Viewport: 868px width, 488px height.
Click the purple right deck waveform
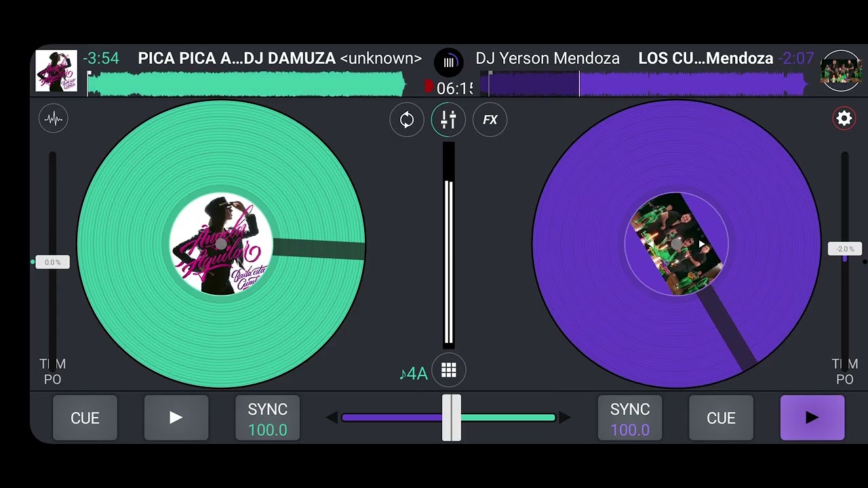[x=644, y=84]
